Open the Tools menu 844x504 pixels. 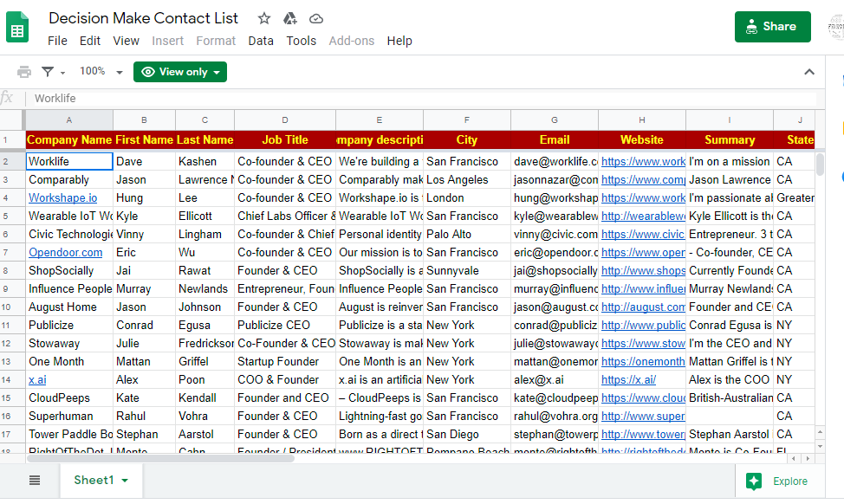point(302,41)
